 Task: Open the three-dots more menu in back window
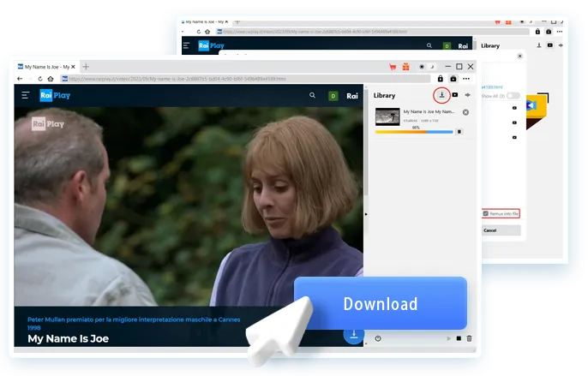[x=560, y=32]
